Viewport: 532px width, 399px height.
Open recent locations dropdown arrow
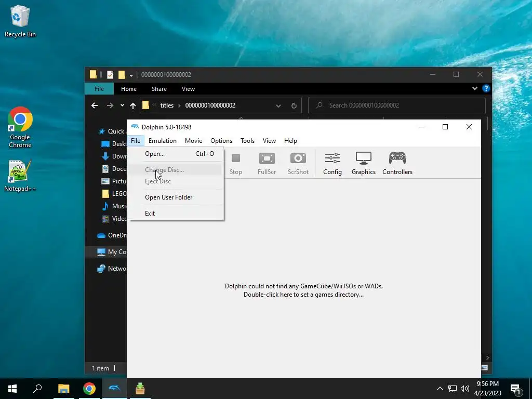coord(122,105)
